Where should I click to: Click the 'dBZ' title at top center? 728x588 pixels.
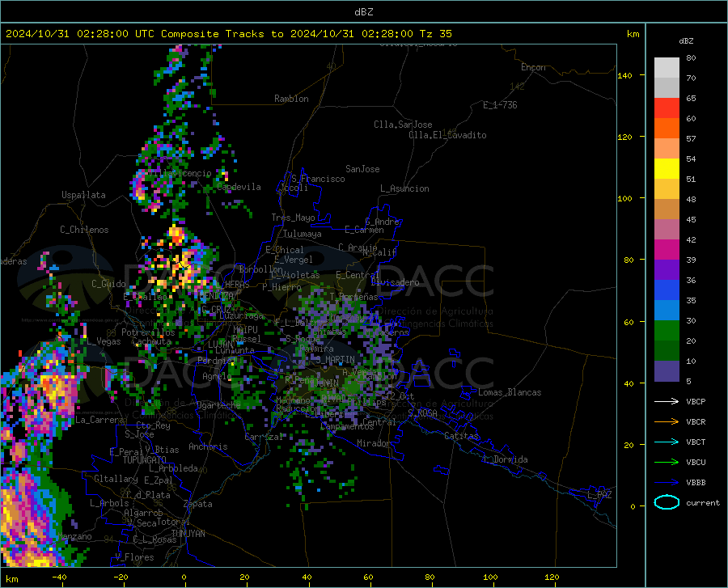(363, 12)
